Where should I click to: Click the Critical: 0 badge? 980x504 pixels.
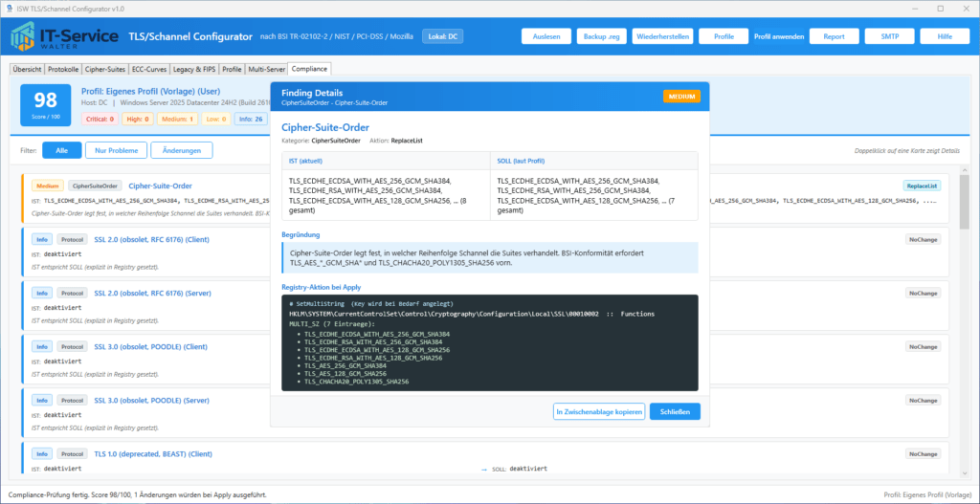pyautogui.click(x=100, y=119)
